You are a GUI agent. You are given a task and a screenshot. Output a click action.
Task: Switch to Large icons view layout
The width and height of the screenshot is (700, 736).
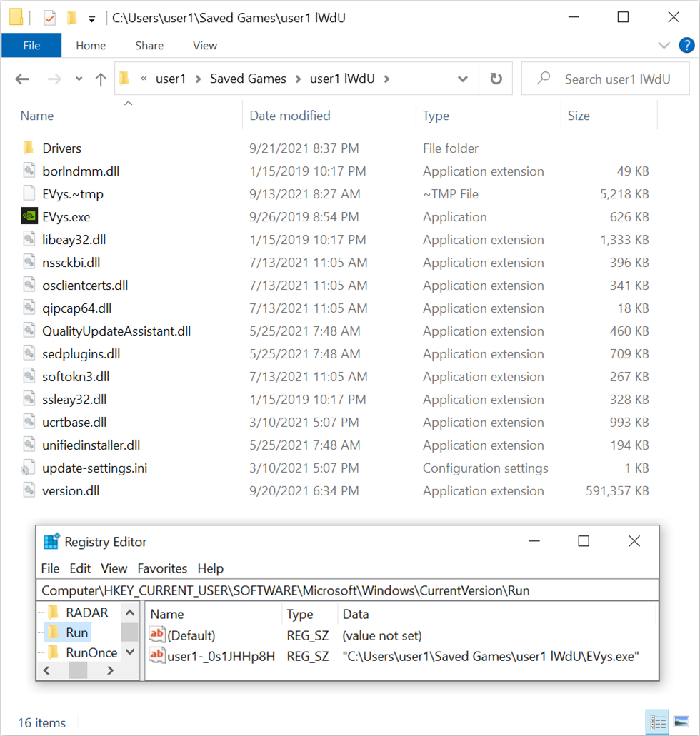(681, 722)
